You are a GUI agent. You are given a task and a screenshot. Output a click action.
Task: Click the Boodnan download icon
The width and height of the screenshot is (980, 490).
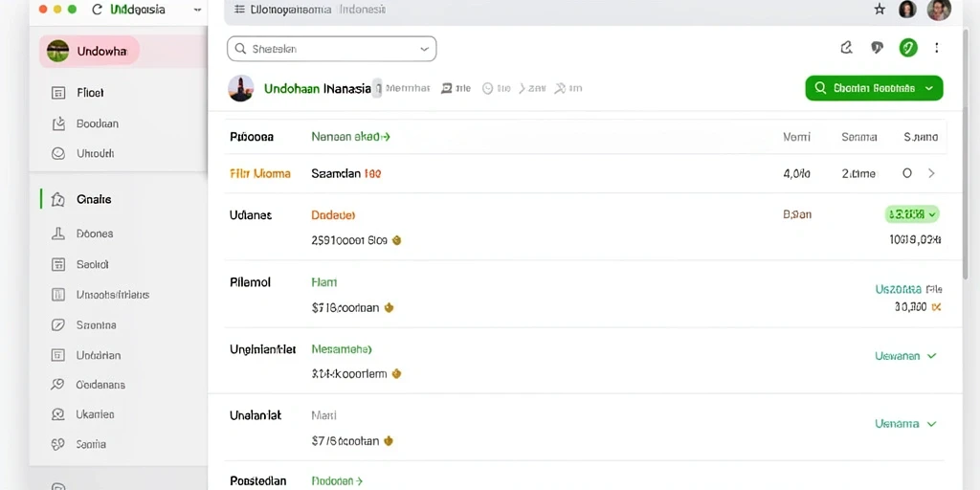pos(58,123)
